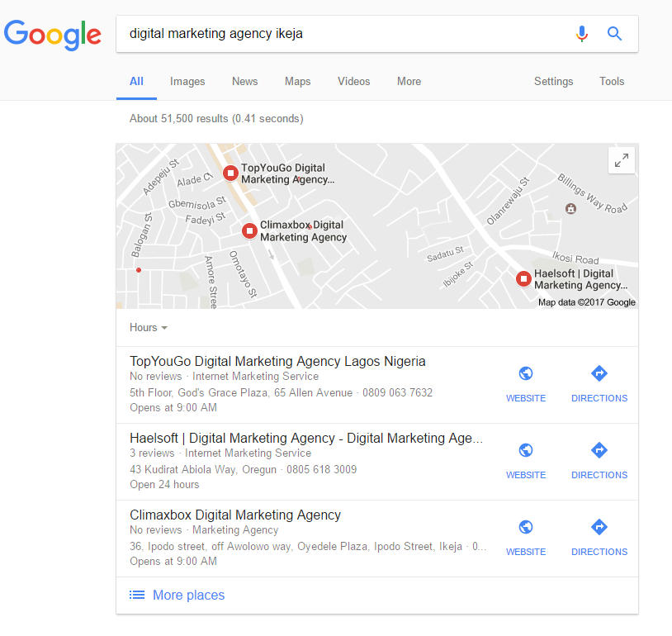This screenshot has height=636, width=672.
Task: Switch to the Images tab
Action: pos(187,82)
